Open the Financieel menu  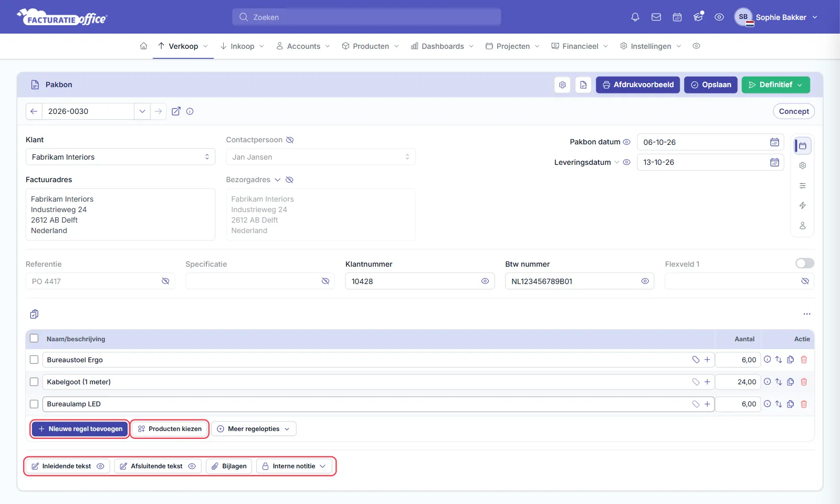[x=580, y=46]
